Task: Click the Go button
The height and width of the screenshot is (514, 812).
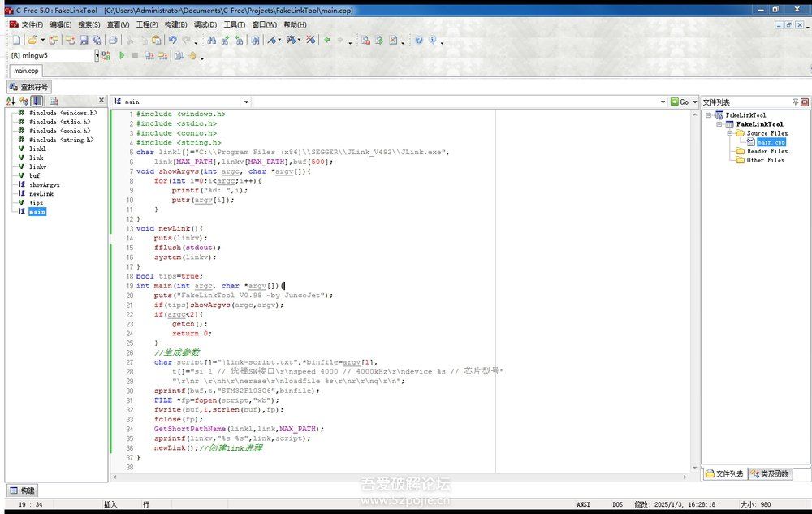Action: pyautogui.click(x=679, y=102)
